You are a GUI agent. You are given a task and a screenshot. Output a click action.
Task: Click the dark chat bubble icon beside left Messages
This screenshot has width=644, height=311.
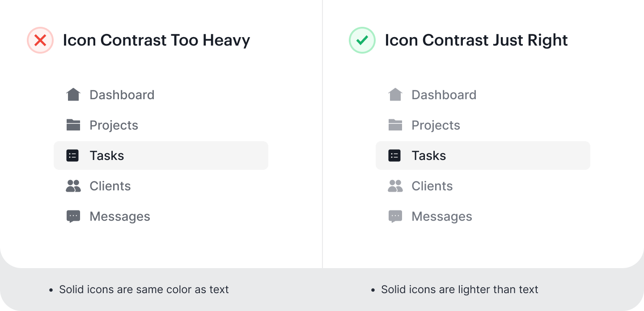[x=73, y=216]
